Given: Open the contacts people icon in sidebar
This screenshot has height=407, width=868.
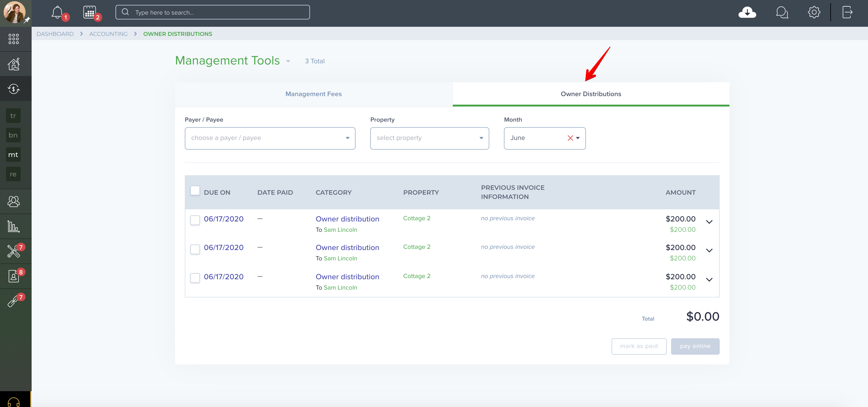Looking at the screenshot, I should click(x=14, y=201).
